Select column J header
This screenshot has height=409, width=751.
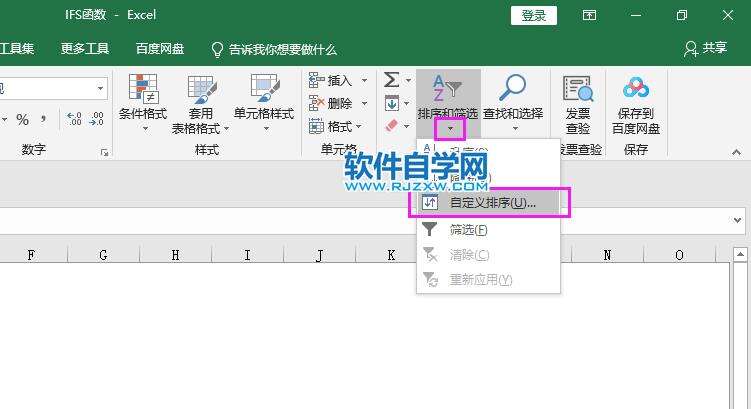319,255
